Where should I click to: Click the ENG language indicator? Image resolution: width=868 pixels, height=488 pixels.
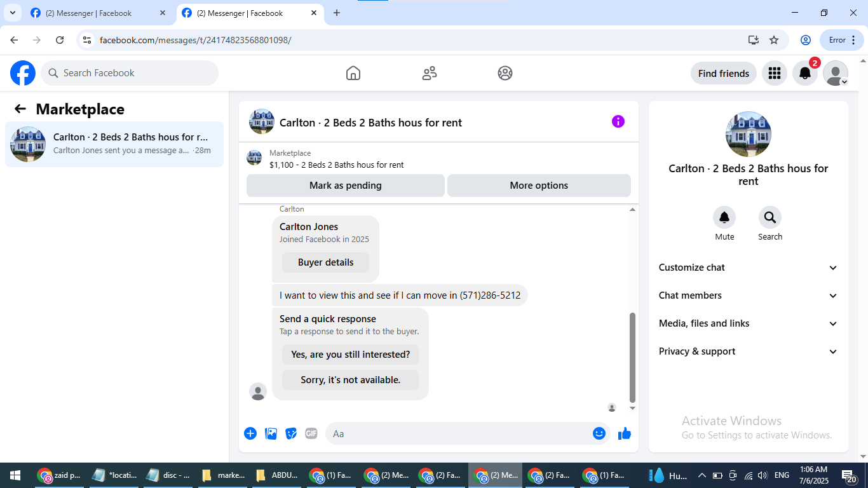[x=782, y=475]
